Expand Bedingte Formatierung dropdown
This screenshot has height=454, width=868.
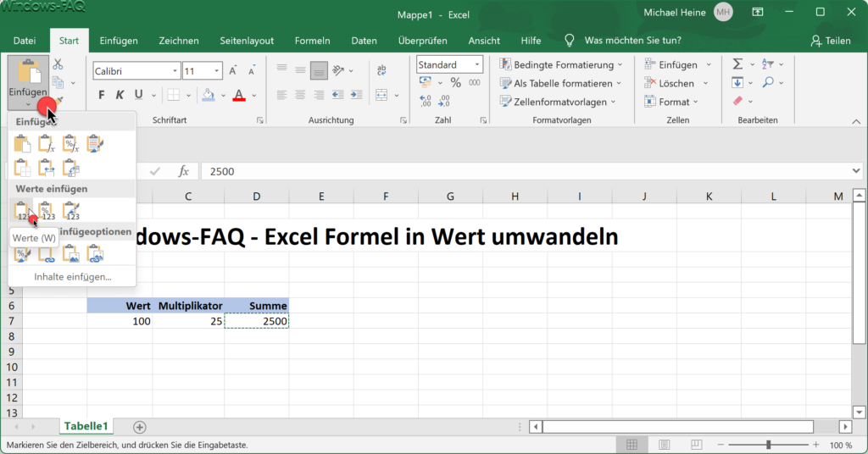click(620, 64)
